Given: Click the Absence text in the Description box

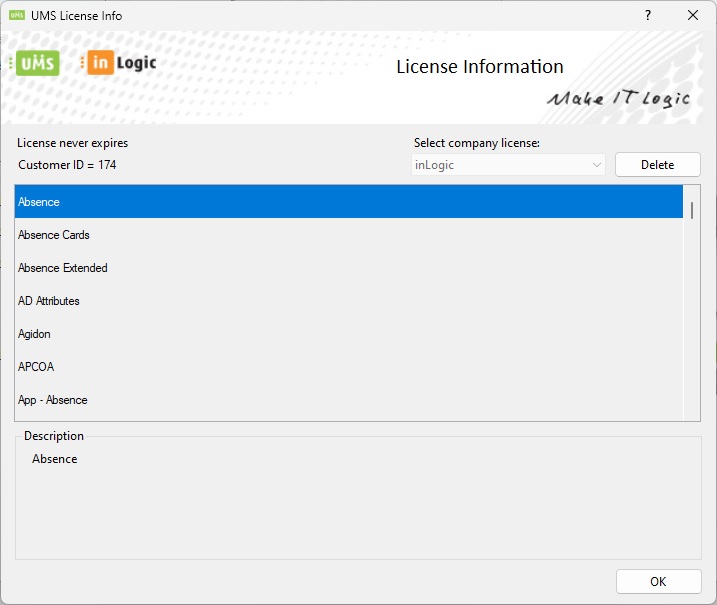Looking at the screenshot, I should coord(55,459).
